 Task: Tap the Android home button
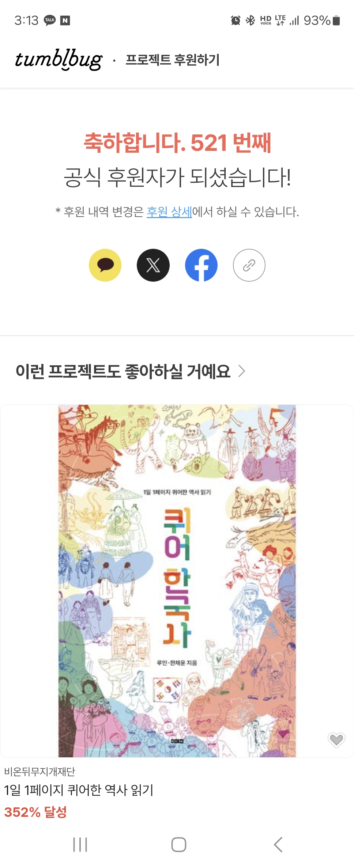(179, 845)
